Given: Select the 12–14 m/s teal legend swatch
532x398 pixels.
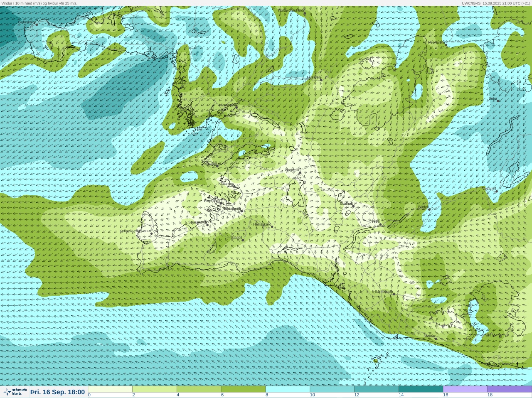Looking at the screenshot, I should (x=376, y=389).
